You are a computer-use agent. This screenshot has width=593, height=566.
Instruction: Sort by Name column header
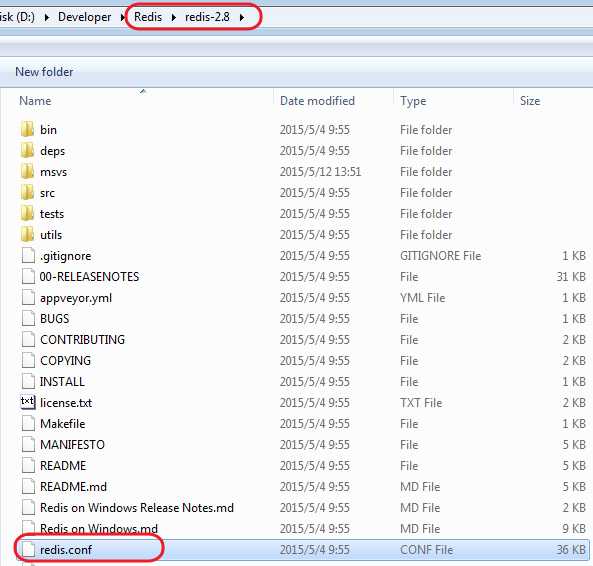(x=35, y=101)
